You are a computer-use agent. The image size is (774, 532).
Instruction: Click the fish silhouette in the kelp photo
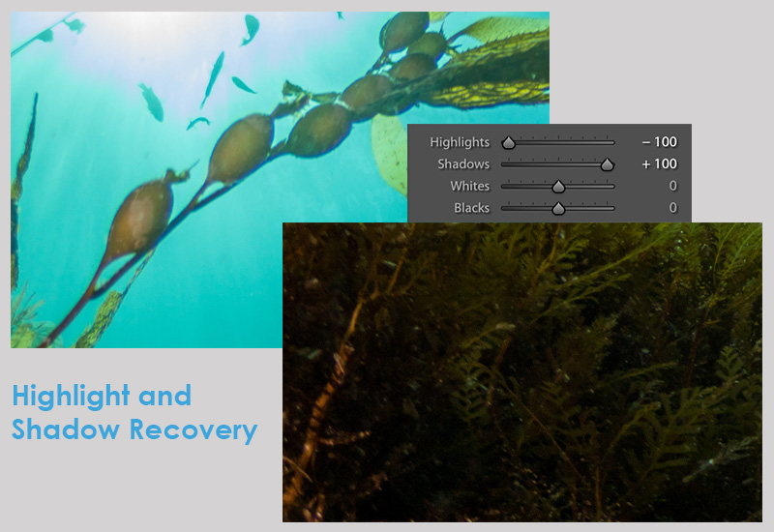(x=151, y=101)
